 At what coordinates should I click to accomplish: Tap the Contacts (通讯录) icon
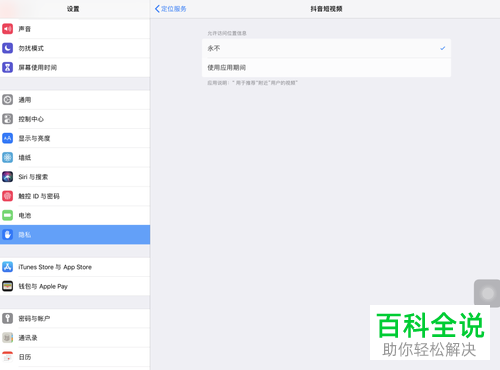coord(8,338)
